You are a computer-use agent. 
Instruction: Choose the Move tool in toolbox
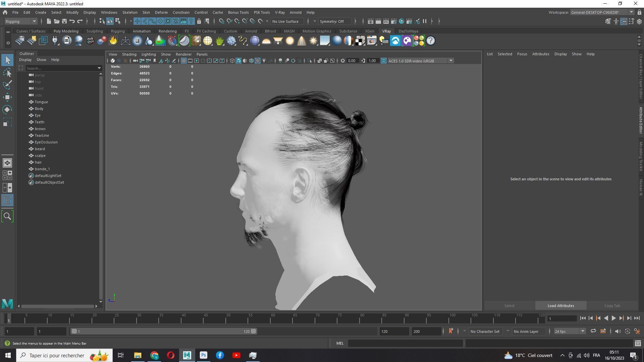click(x=7, y=97)
